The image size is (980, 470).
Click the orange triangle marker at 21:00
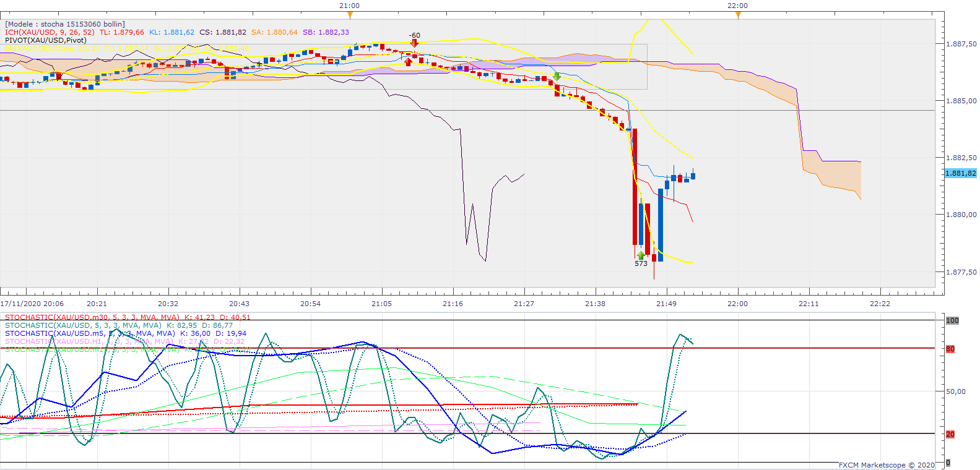[x=350, y=14]
